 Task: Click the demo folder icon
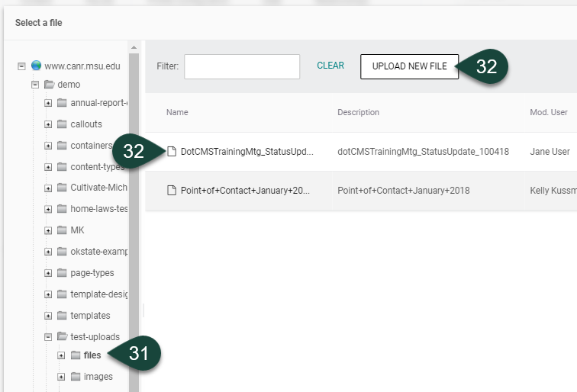(x=49, y=85)
